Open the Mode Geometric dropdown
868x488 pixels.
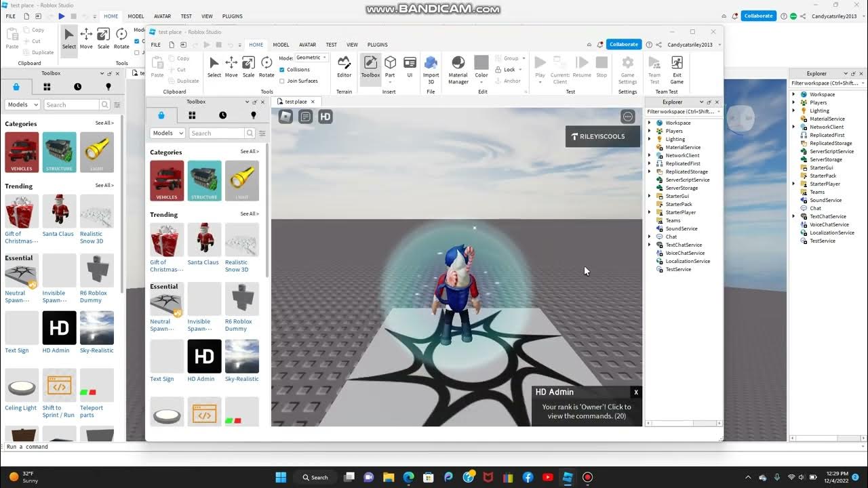(311, 58)
